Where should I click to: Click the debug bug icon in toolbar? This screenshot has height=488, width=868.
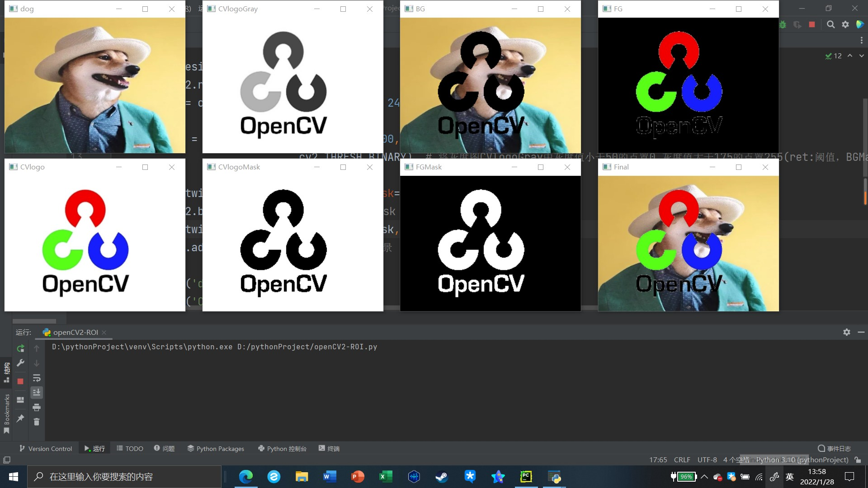[x=783, y=25]
